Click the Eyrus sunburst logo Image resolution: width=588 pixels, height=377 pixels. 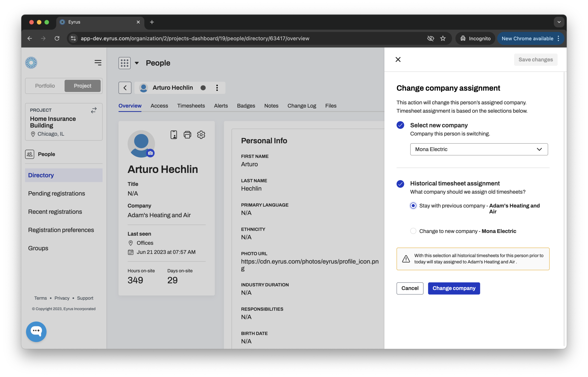pyautogui.click(x=31, y=63)
